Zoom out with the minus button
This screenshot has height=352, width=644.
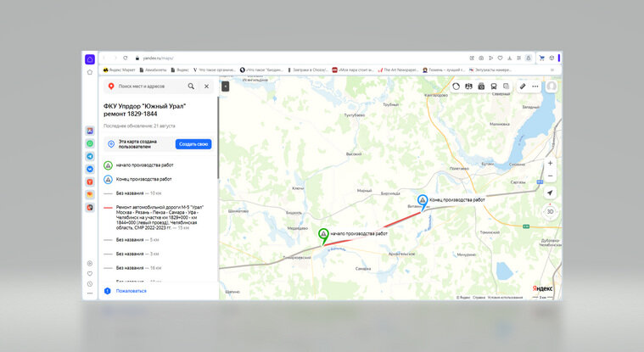pyautogui.click(x=550, y=176)
